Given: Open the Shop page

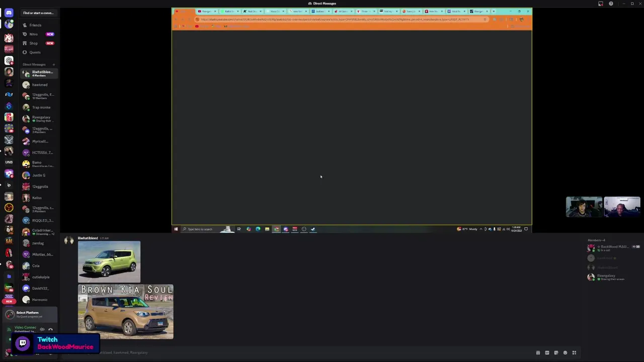Looking at the screenshot, I should (x=39, y=43).
